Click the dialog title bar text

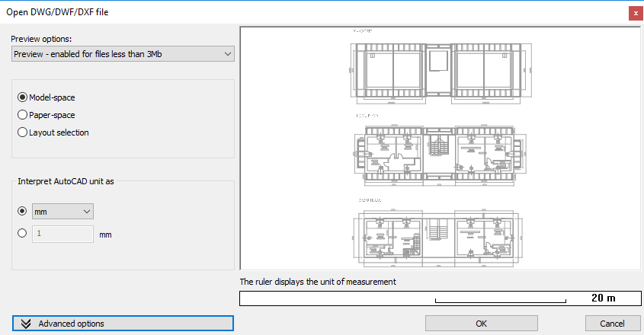(x=58, y=12)
